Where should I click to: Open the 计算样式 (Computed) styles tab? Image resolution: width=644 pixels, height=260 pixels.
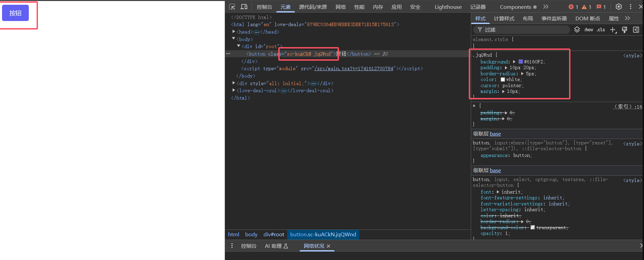pyautogui.click(x=504, y=19)
